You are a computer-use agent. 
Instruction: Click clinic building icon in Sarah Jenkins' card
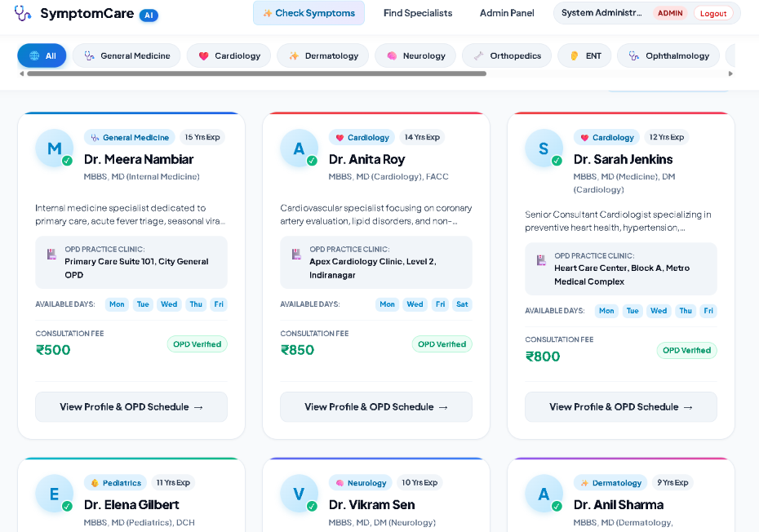coord(542,260)
